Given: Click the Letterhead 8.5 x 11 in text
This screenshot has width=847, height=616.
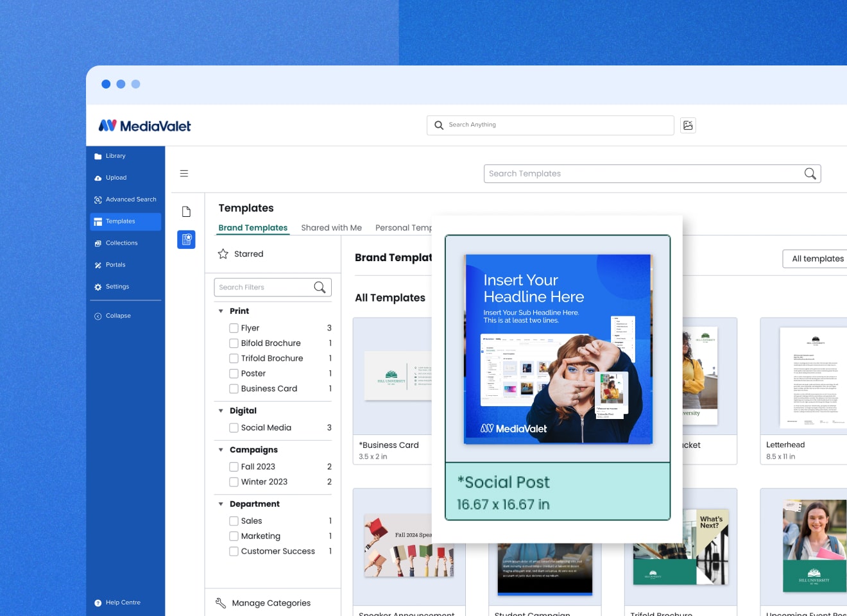Looking at the screenshot, I should pyautogui.click(x=781, y=456).
